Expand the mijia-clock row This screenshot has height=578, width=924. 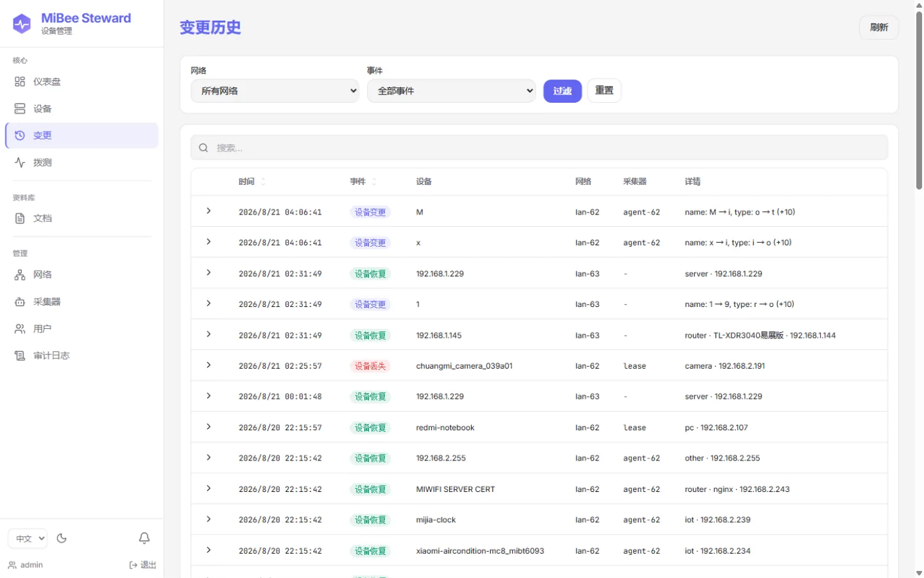(x=209, y=520)
